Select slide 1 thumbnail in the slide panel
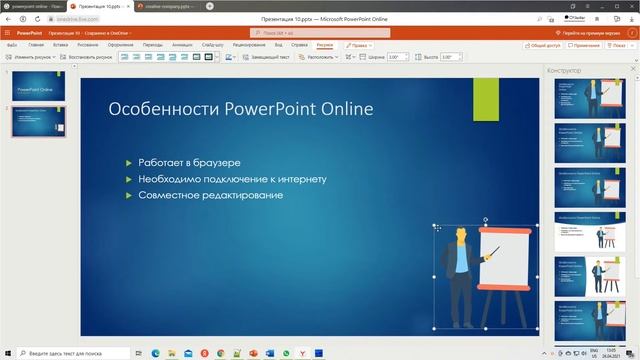Screen dimensions: 640x360 point(38,86)
